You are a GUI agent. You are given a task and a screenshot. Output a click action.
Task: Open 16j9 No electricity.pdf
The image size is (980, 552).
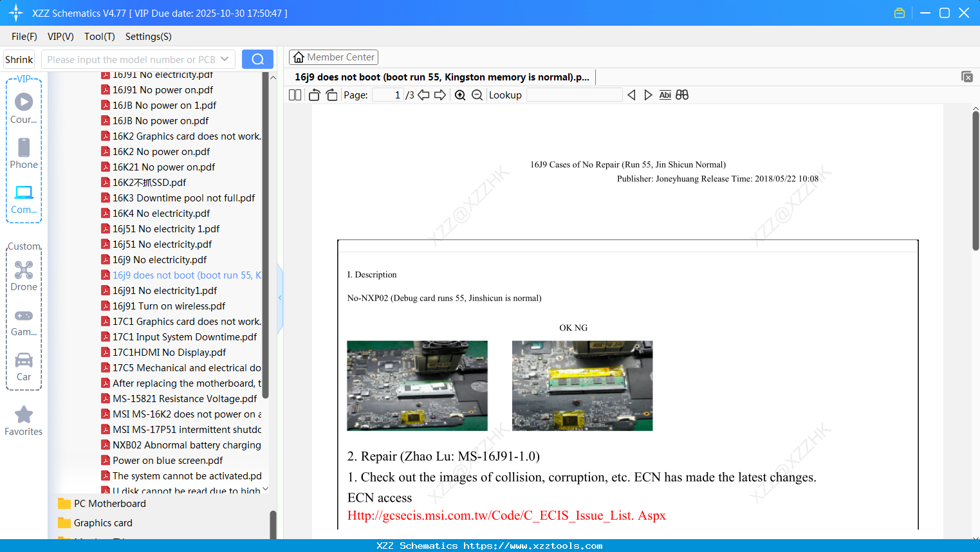(x=154, y=260)
